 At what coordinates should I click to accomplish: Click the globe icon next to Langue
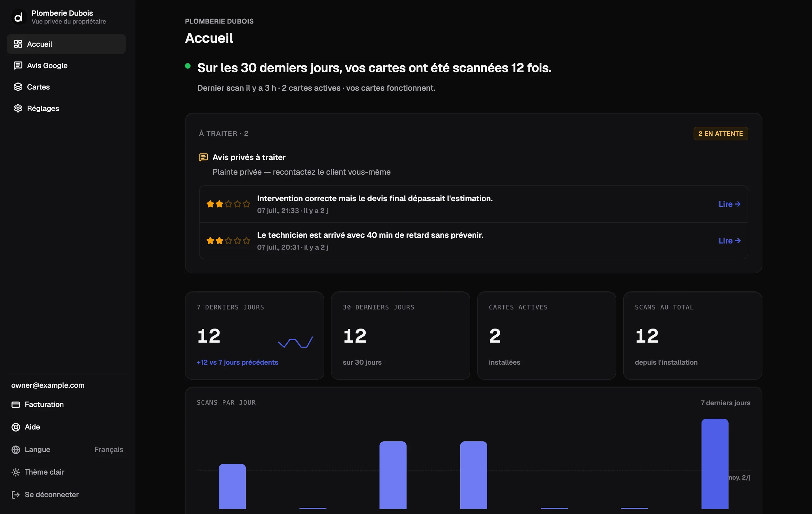(x=16, y=450)
